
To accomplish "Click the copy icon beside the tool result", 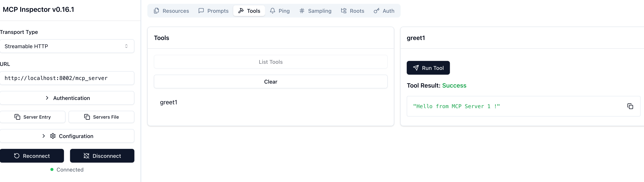I will coord(630,106).
